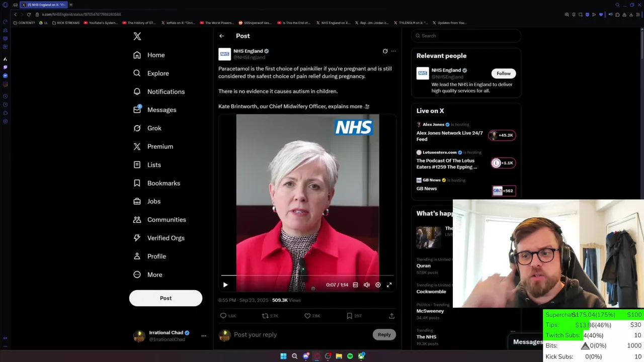Like the post with 7.8K likes

(x=312, y=316)
